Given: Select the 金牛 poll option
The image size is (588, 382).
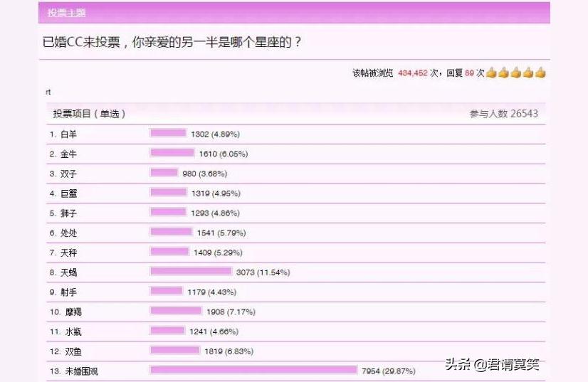Looking at the screenshot, I should click(68, 154).
